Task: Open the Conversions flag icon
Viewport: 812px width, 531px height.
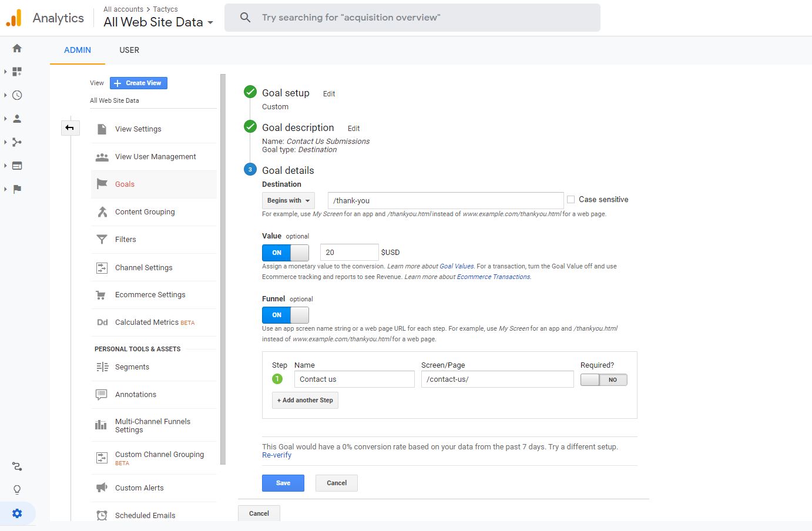Action: pyautogui.click(x=17, y=189)
